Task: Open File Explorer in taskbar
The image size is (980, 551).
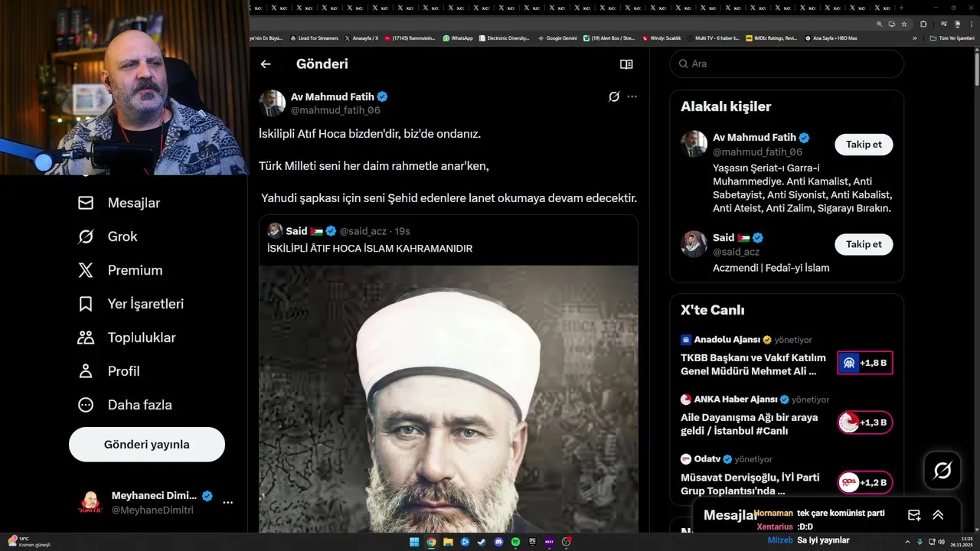Action: [x=448, y=542]
